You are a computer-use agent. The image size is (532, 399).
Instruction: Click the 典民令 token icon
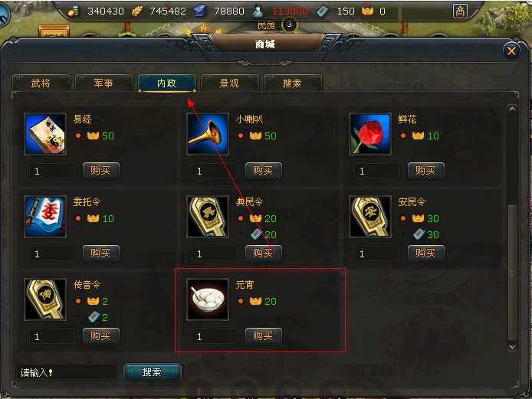coord(208,217)
